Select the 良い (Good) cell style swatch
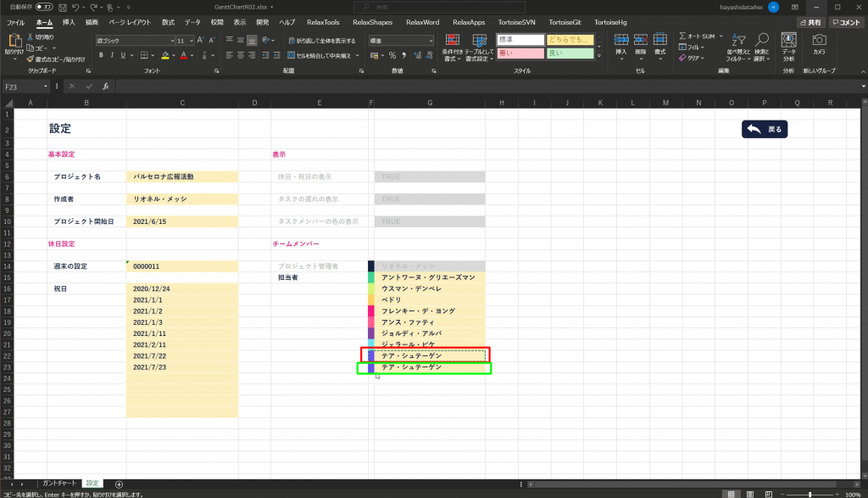This screenshot has height=498, width=868. point(570,53)
